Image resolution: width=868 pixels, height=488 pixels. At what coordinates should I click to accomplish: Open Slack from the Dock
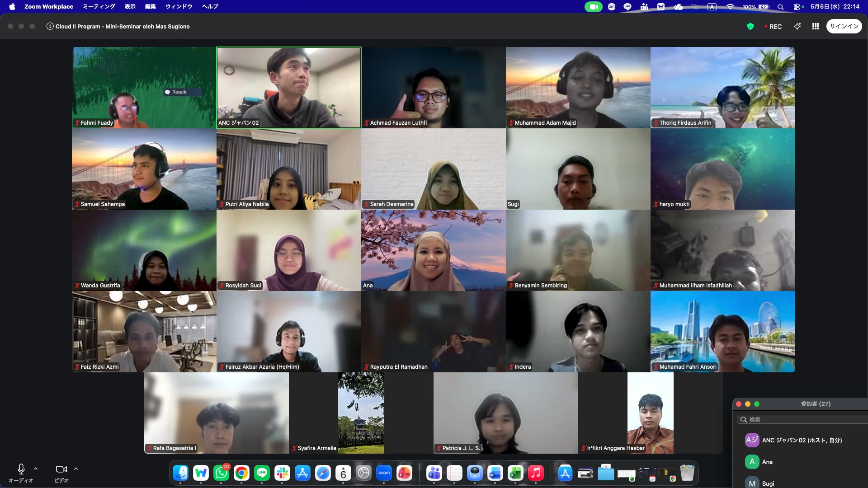point(282,473)
